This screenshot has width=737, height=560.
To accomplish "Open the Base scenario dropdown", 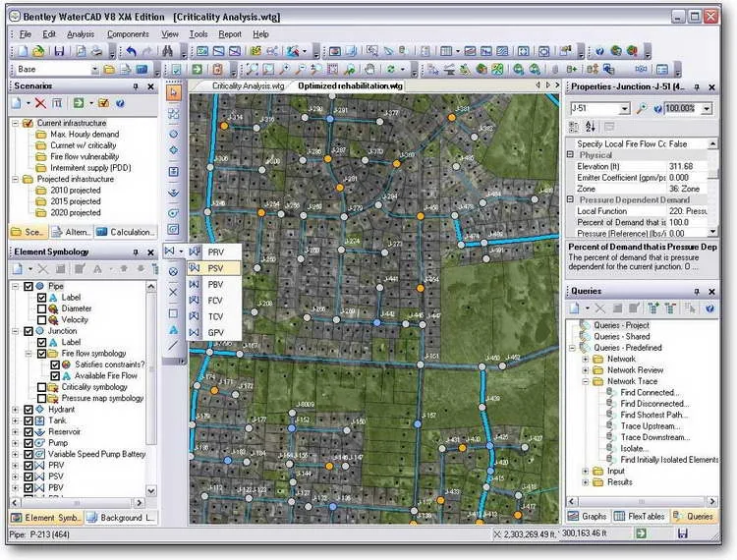I will point(94,70).
